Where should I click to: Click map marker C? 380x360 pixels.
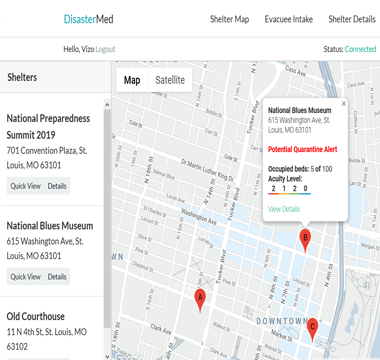pyautogui.click(x=312, y=329)
